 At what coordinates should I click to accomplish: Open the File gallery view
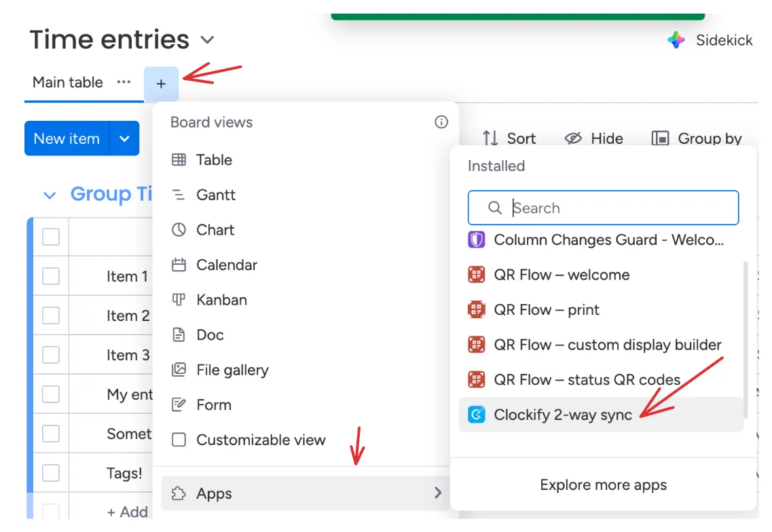[225, 370]
